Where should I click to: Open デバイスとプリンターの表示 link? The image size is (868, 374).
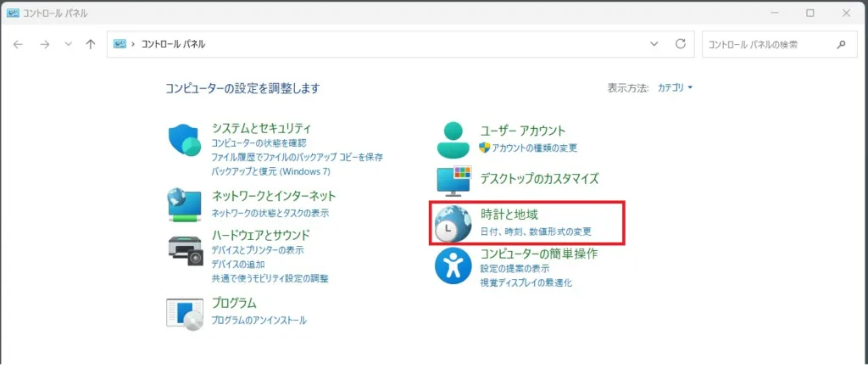point(257,250)
